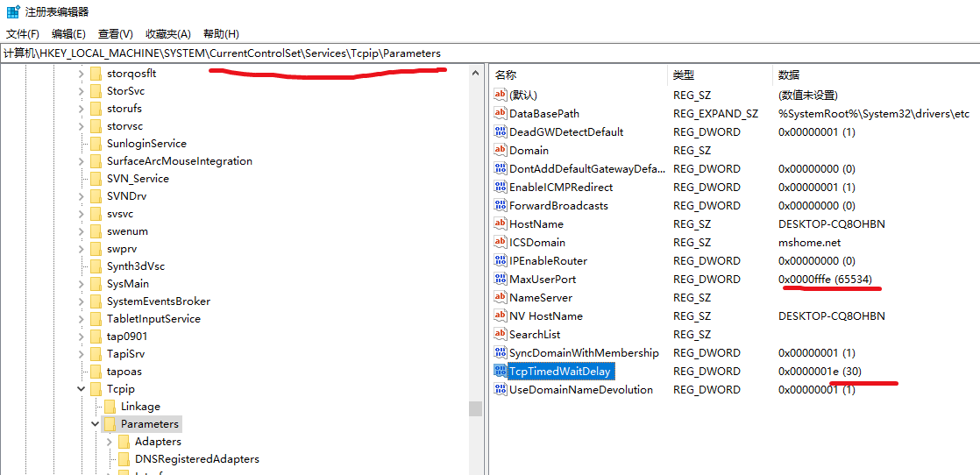Click the %SystemRoot%\System32\drivers\etc data cell
The image size is (980, 475).
click(x=874, y=114)
